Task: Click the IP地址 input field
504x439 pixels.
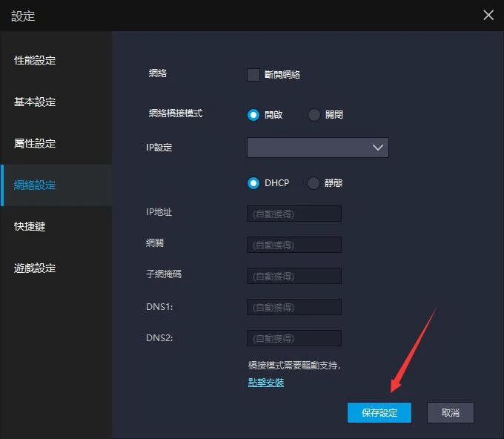Action: pos(294,214)
